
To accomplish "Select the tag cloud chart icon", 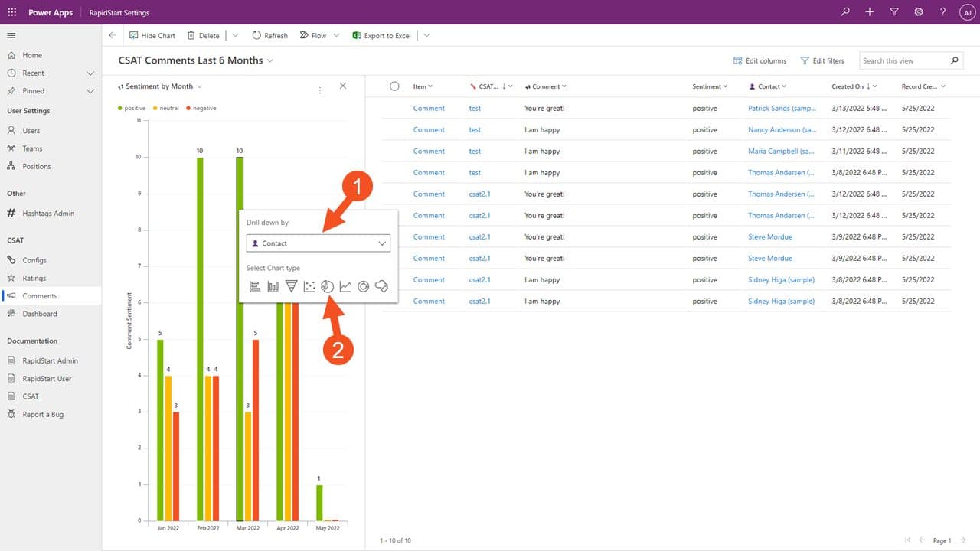I will [x=381, y=286].
